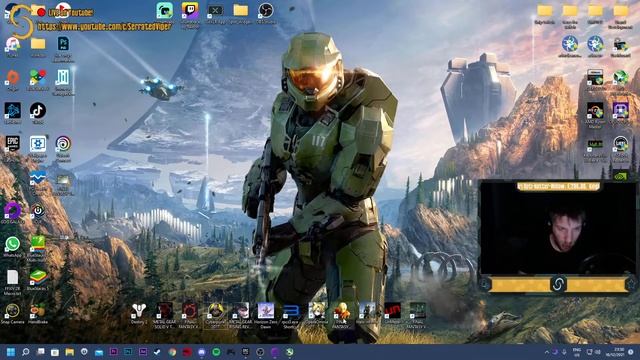Screen dimensions: 640x360
Task: Open File Explorer from the taskbar
Action: pyautogui.click(x=70, y=352)
